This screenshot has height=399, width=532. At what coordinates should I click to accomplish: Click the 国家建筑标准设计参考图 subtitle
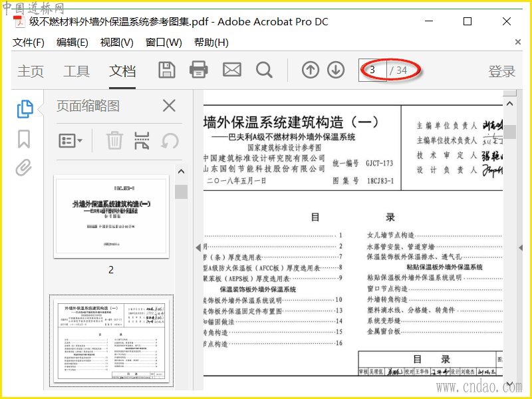point(285,148)
